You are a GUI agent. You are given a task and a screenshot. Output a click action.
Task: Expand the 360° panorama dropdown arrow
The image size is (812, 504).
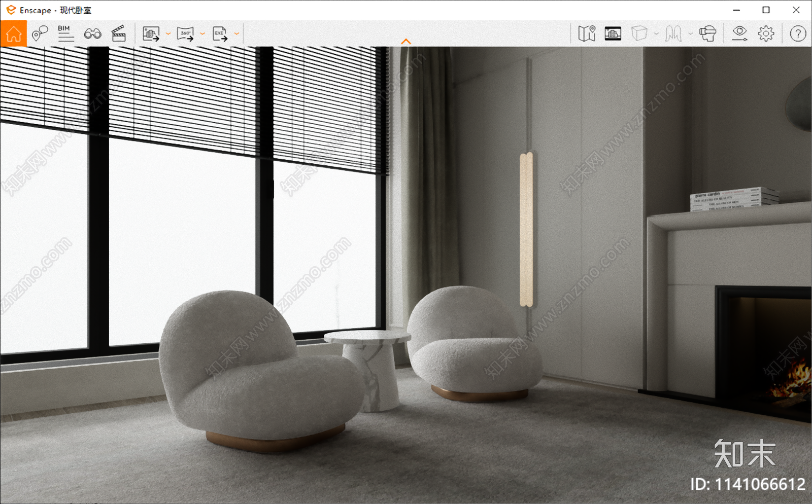pyautogui.click(x=202, y=34)
